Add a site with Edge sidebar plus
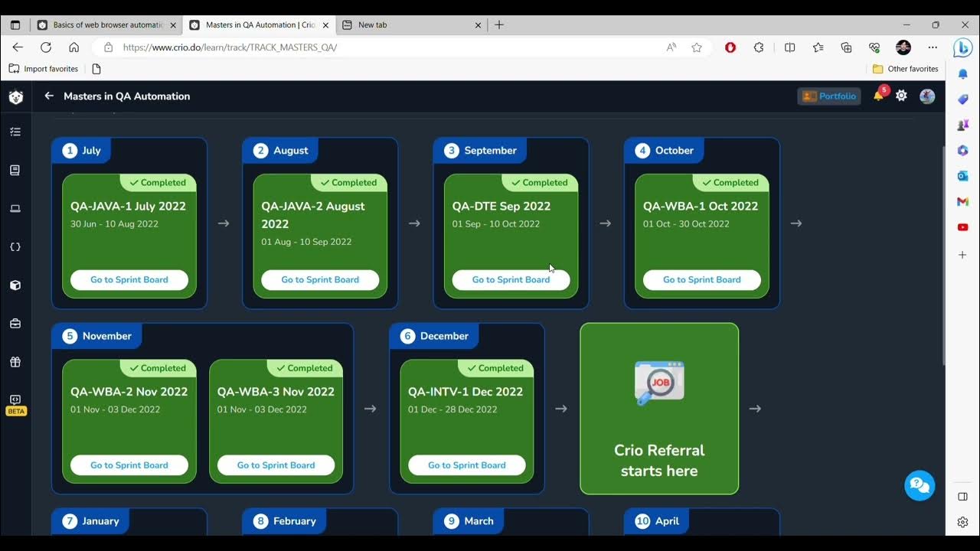980x551 pixels. (x=963, y=254)
